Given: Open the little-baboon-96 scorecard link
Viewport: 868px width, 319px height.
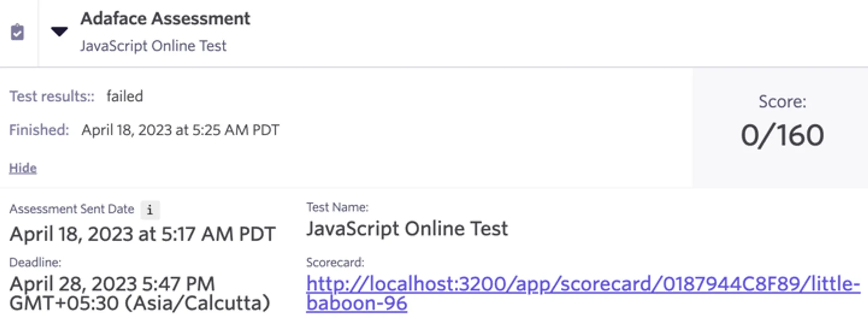Looking at the screenshot, I should (x=583, y=293).
